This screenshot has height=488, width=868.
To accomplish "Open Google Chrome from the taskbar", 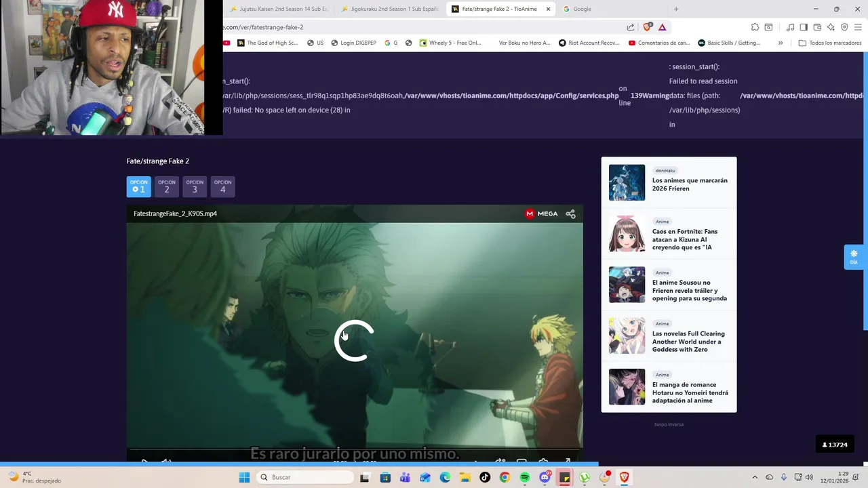I will pos(505,477).
